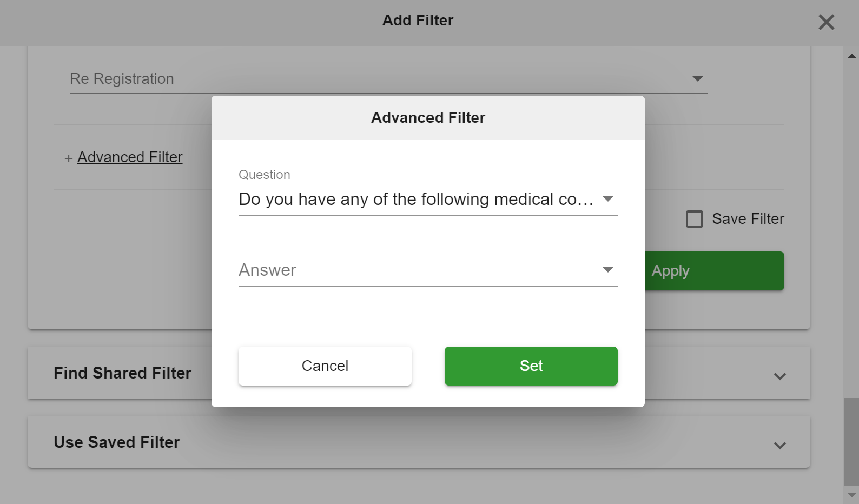This screenshot has height=504, width=859.
Task: Click the Cancel button
Action: [x=325, y=366]
